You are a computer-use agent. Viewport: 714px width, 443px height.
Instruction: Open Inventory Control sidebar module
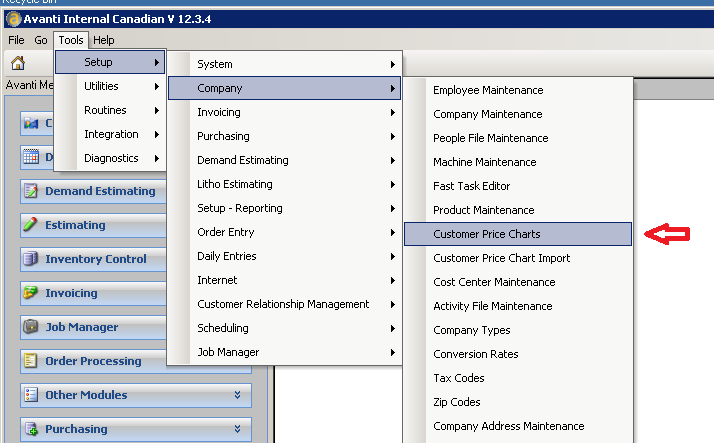tap(93, 259)
